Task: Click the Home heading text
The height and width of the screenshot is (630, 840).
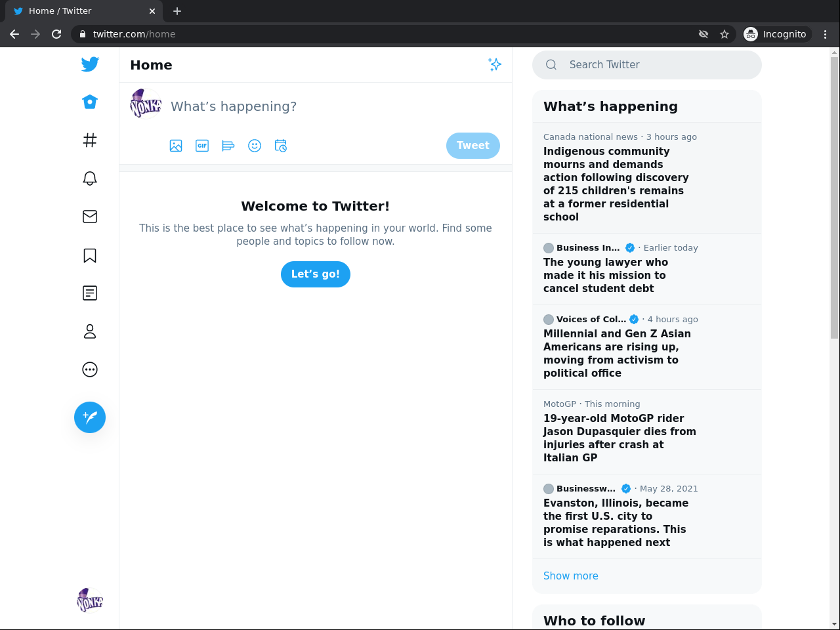Action: [x=151, y=65]
